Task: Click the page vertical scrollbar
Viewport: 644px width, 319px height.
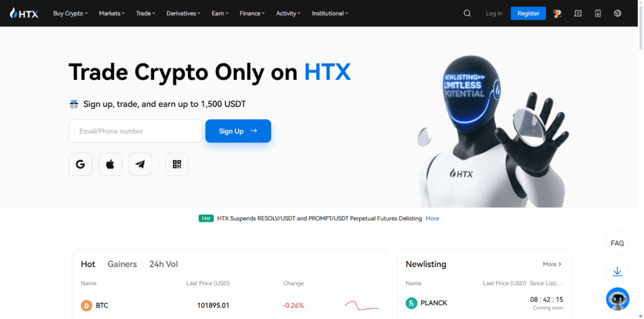Action: pos(641,159)
